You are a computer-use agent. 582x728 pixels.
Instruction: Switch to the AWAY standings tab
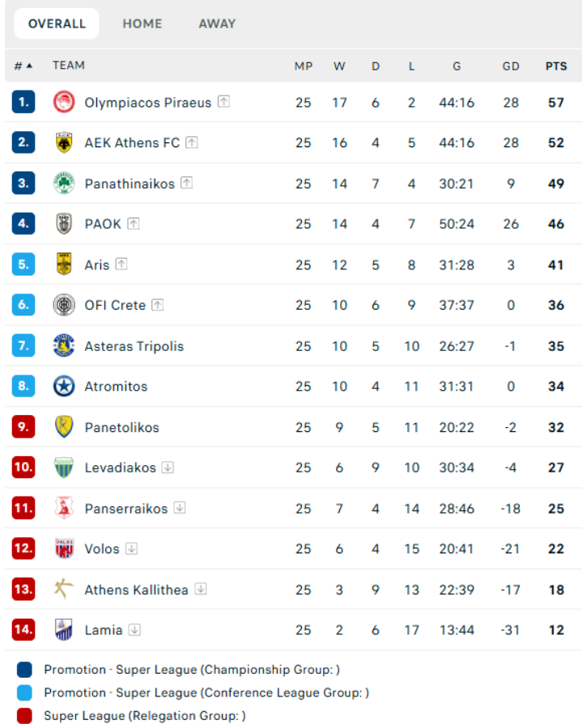click(217, 23)
